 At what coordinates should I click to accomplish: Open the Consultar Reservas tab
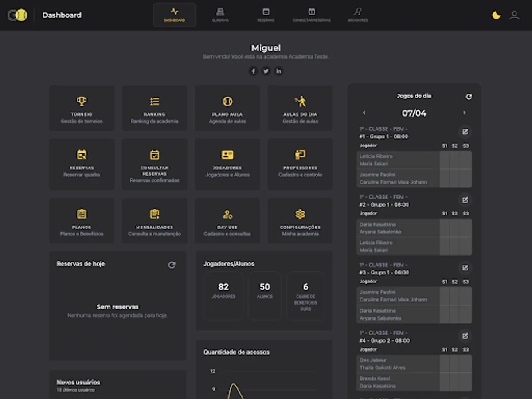pyautogui.click(x=312, y=14)
